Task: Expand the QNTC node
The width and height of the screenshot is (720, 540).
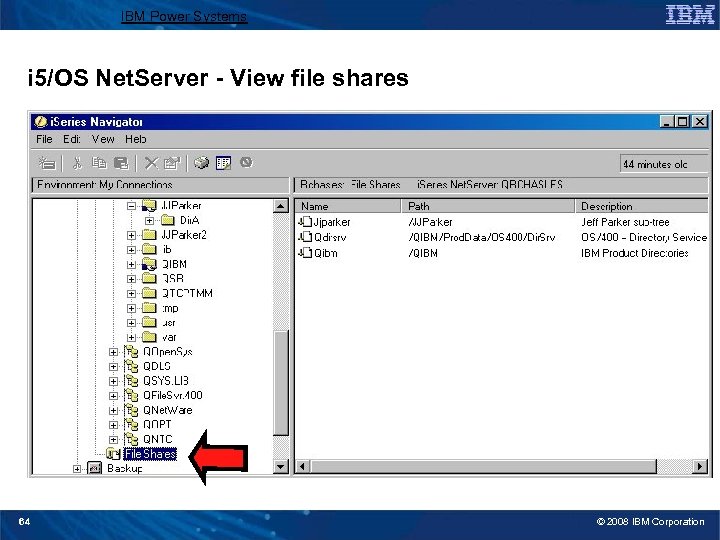Action: [x=113, y=440]
